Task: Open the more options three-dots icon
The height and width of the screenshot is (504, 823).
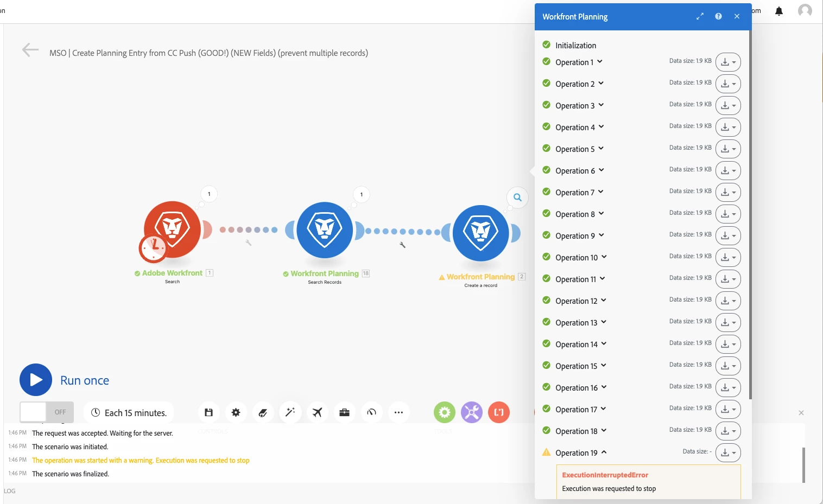Action: pos(398,412)
